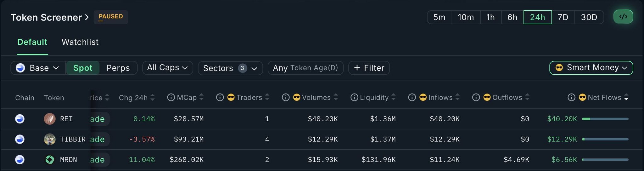Click the MCap info icon
644x171 pixels.
(x=171, y=98)
